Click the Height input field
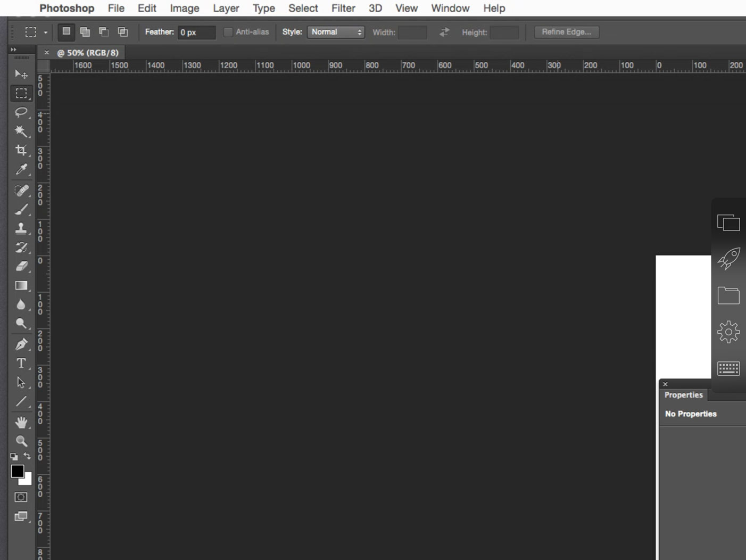 504,32
